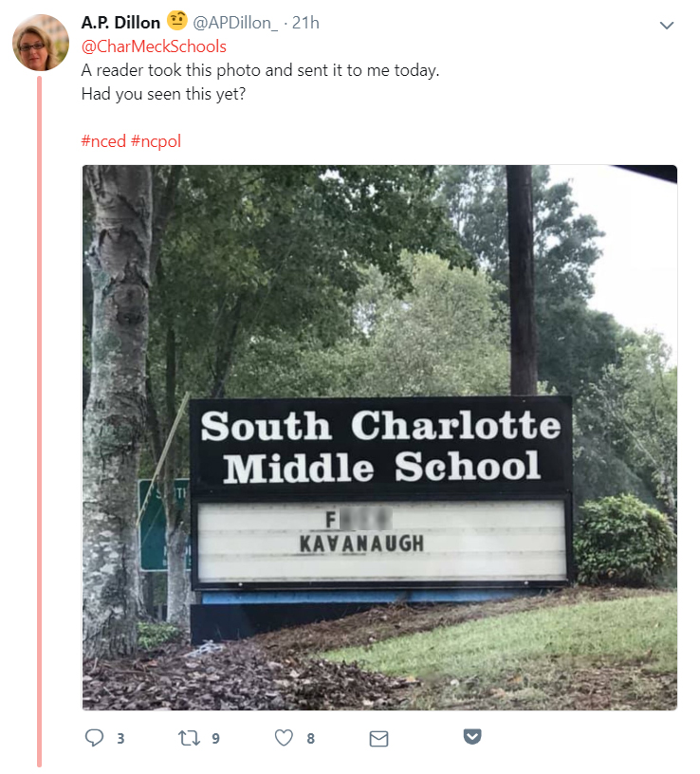Follow the #nced hashtag link

click(x=103, y=141)
